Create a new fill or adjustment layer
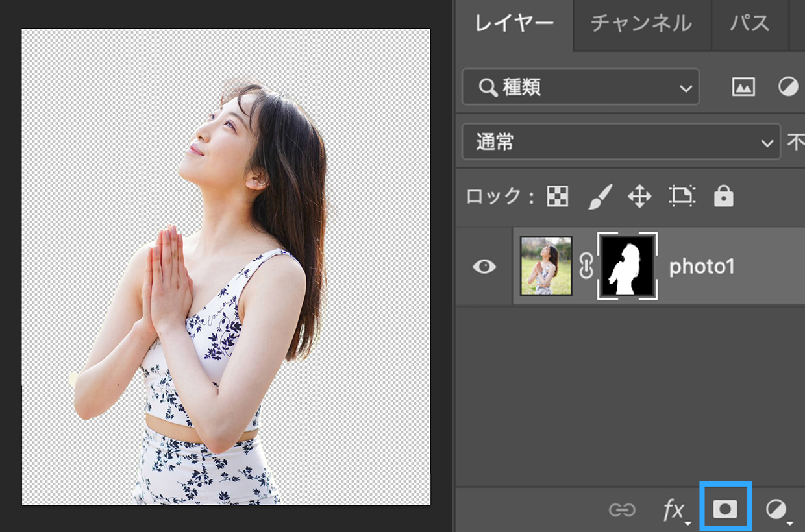This screenshot has width=805, height=532. coord(778,511)
